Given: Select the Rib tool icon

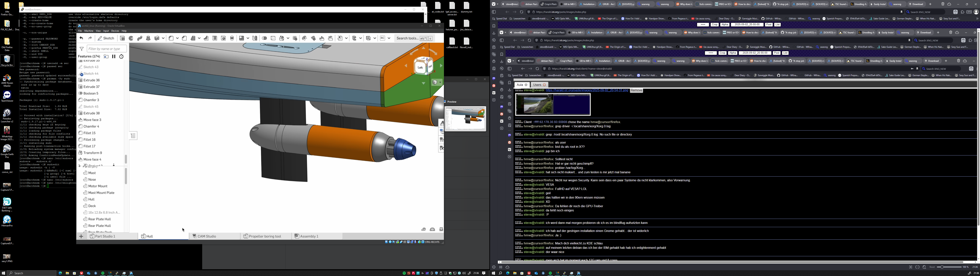Looking at the screenshot, I should [x=206, y=38].
